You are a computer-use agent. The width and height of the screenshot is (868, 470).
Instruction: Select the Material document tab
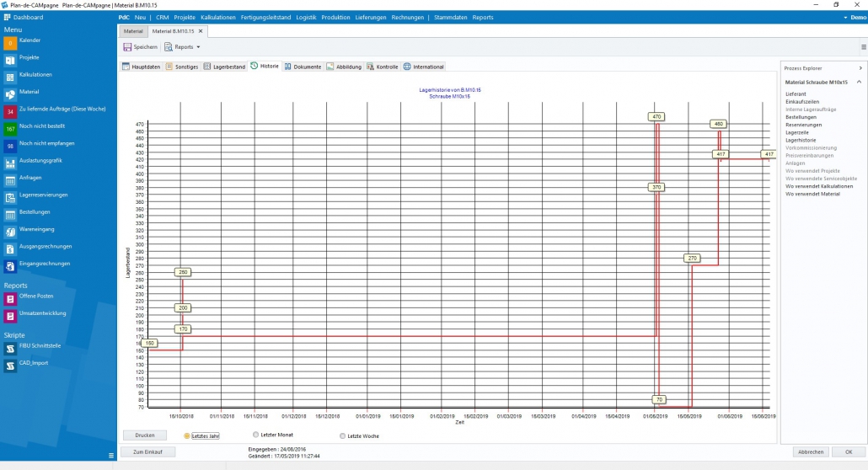(133, 31)
